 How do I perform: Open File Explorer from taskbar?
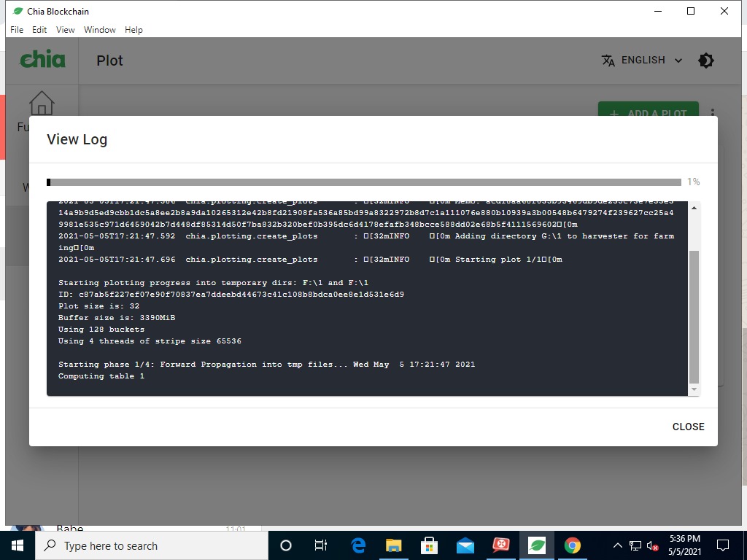[x=393, y=545]
